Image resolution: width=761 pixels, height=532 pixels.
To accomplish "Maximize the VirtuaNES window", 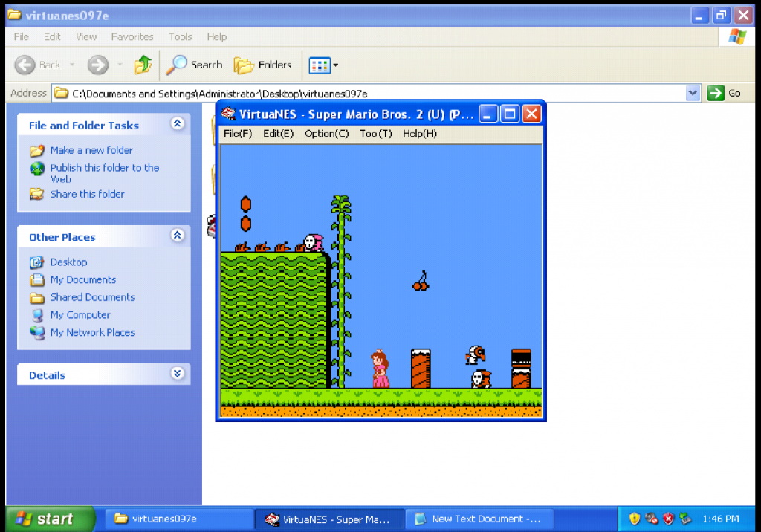I will (x=510, y=114).
